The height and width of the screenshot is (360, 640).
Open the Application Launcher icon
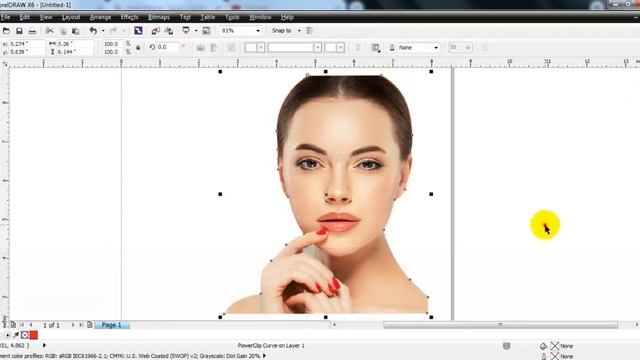[186, 31]
